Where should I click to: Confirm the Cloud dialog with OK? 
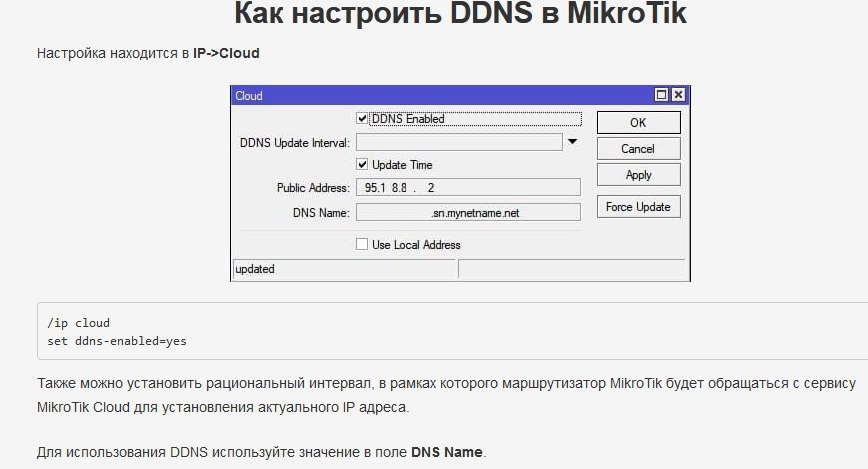[638, 122]
